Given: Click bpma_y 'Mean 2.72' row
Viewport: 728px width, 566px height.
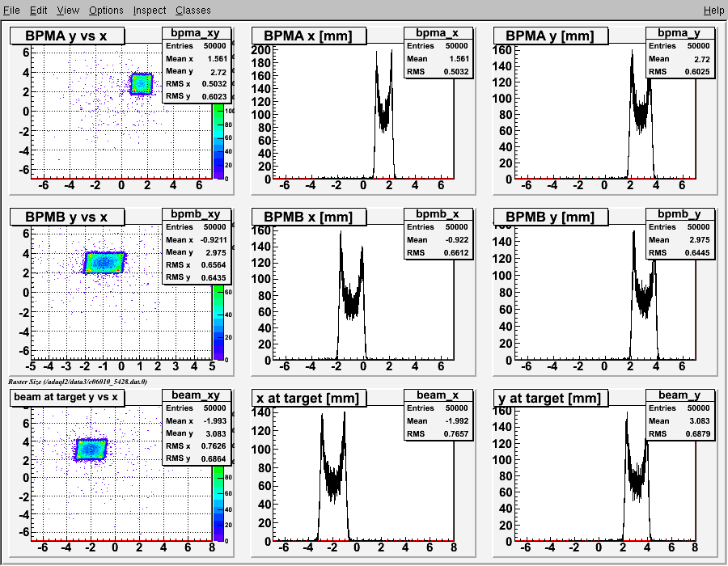Looking at the screenshot, I should [x=679, y=59].
